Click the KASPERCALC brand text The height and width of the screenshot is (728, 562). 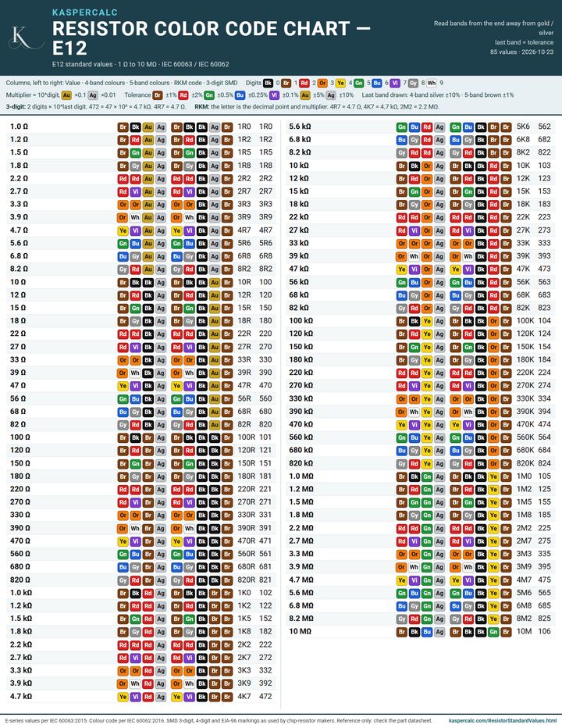coord(85,12)
